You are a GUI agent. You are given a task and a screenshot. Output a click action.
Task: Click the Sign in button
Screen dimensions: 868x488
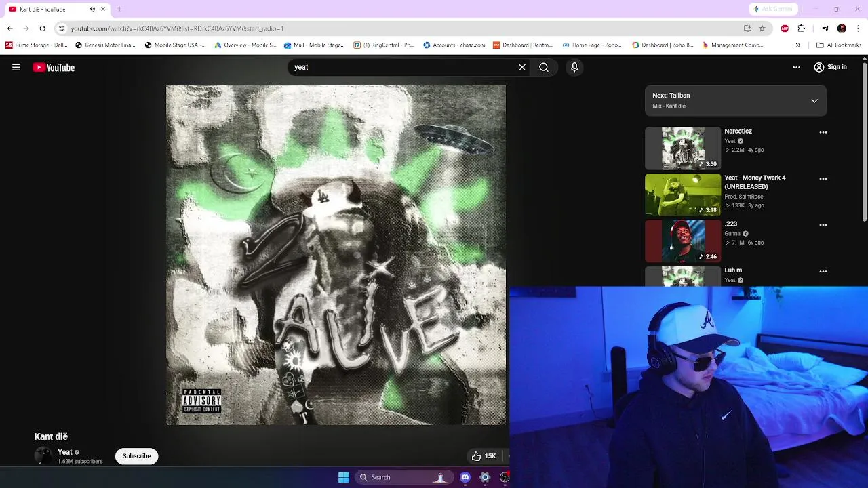[830, 67]
